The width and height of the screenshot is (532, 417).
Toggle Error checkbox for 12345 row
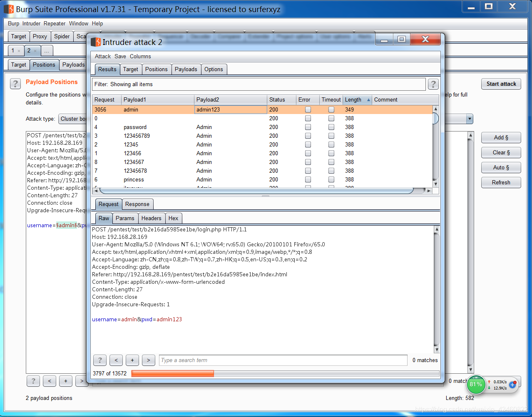tap(308, 144)
